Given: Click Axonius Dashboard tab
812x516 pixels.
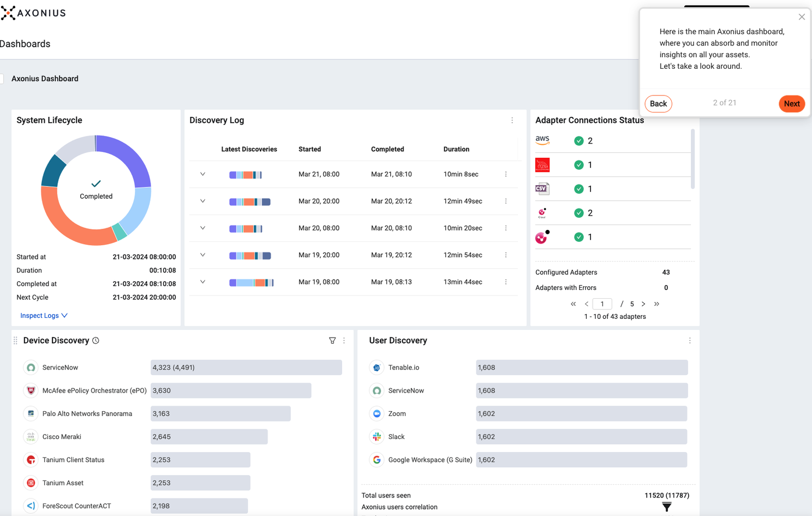Looking at the screenshot, I should coord(45,79).
